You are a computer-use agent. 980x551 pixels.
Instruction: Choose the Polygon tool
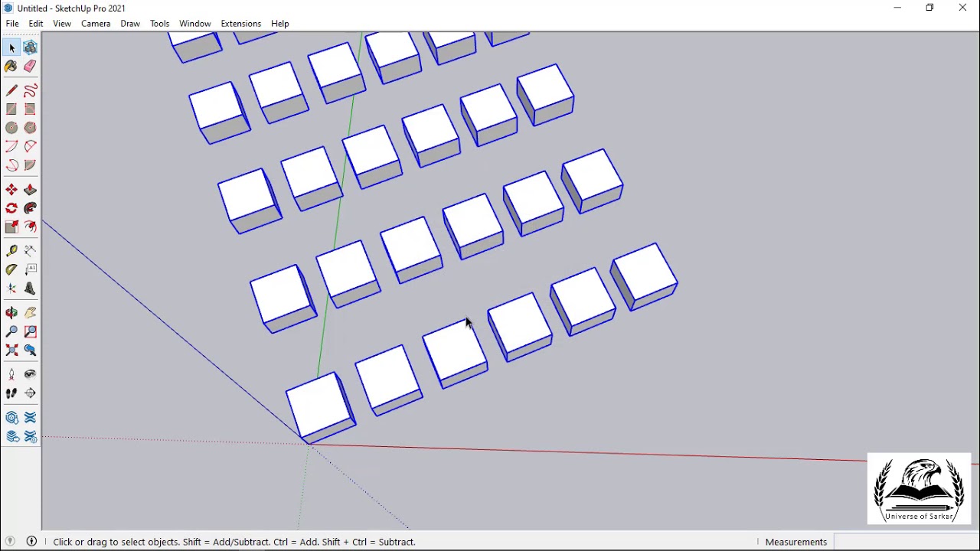pyautogui.click(x=30, y=128)
